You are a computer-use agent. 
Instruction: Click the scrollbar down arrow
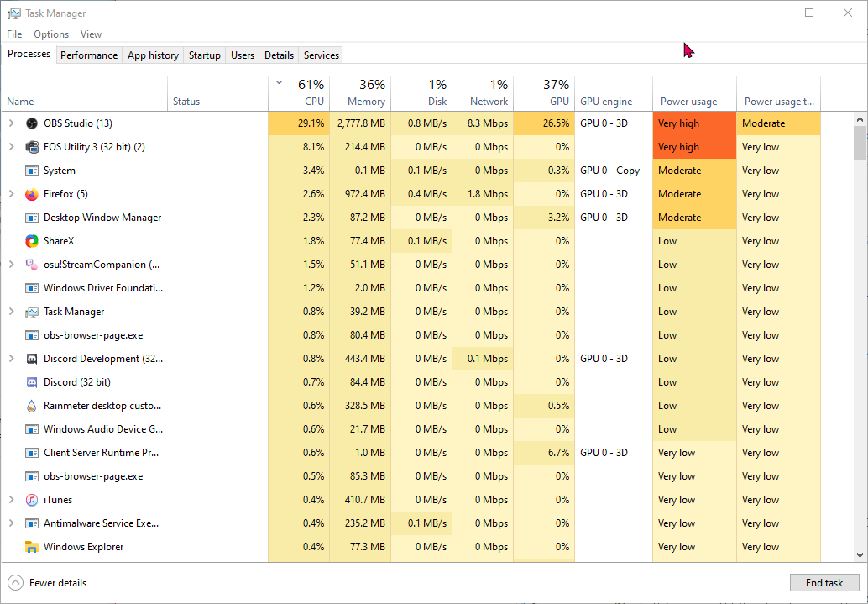pyautogui.click(x=860, y=554)
